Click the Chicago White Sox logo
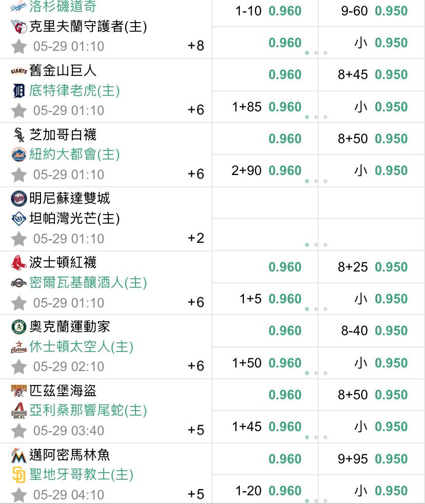Screen dimensions: 425x504 (x=19, y=134)
